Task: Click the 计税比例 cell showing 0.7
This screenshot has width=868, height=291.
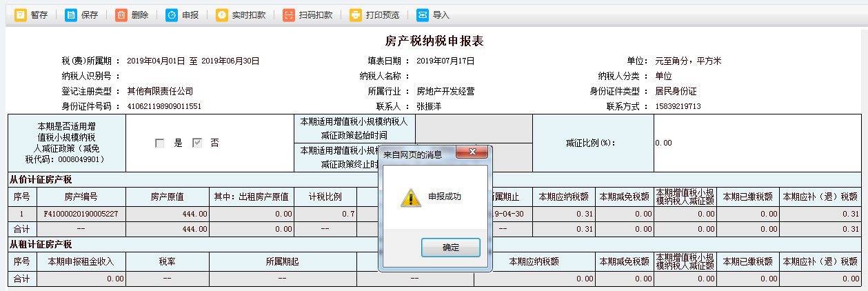Action: point(325,214)
